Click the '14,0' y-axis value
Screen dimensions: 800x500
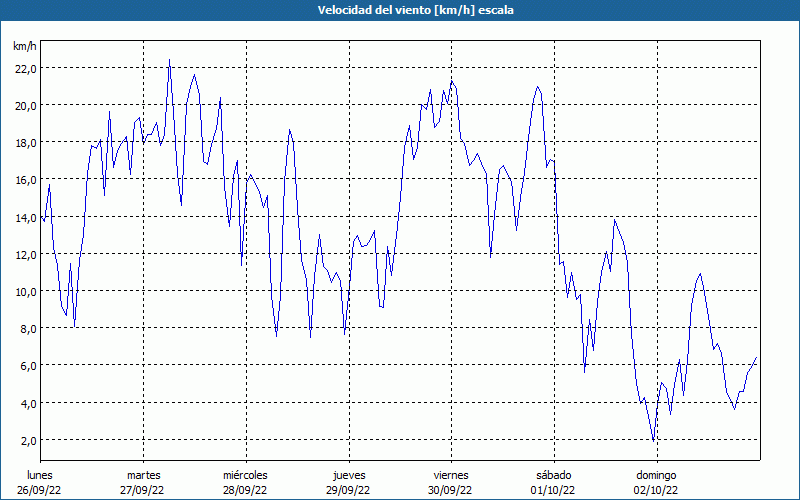[x=26, y=217]
